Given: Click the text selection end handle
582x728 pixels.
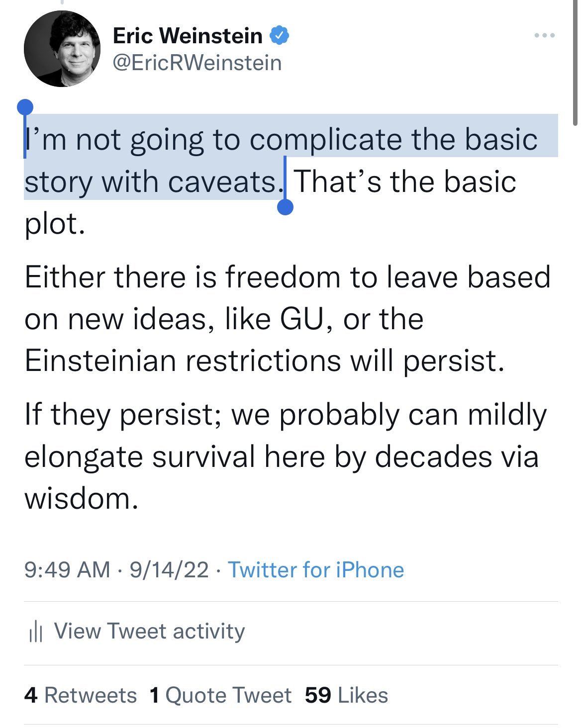Looking at the screenshot, I should (285, 206).
